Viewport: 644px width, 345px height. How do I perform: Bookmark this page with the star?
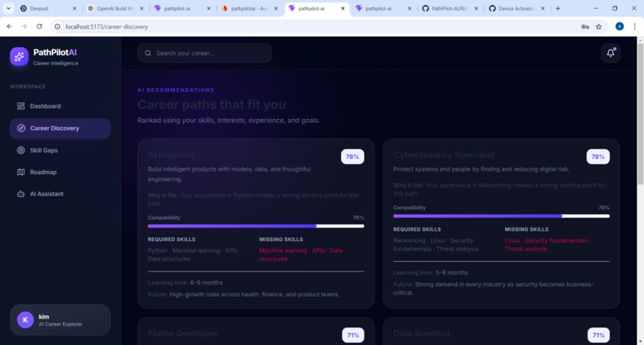click(598, 26)
